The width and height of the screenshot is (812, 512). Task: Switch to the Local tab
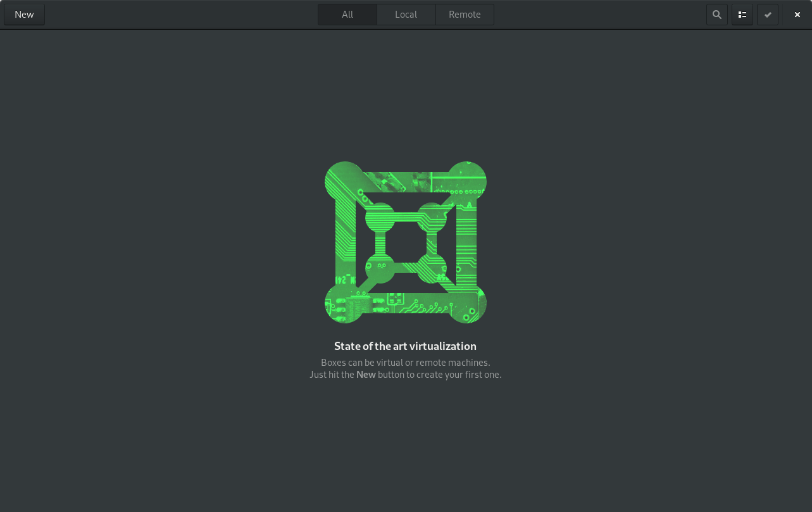pos(406,15)
